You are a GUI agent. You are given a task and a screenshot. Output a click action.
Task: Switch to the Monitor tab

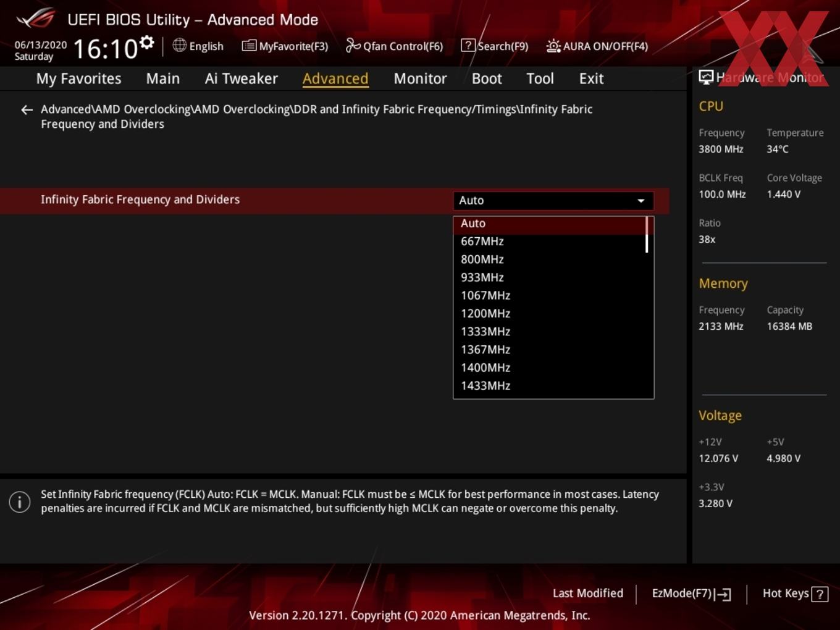click(420, 78)
